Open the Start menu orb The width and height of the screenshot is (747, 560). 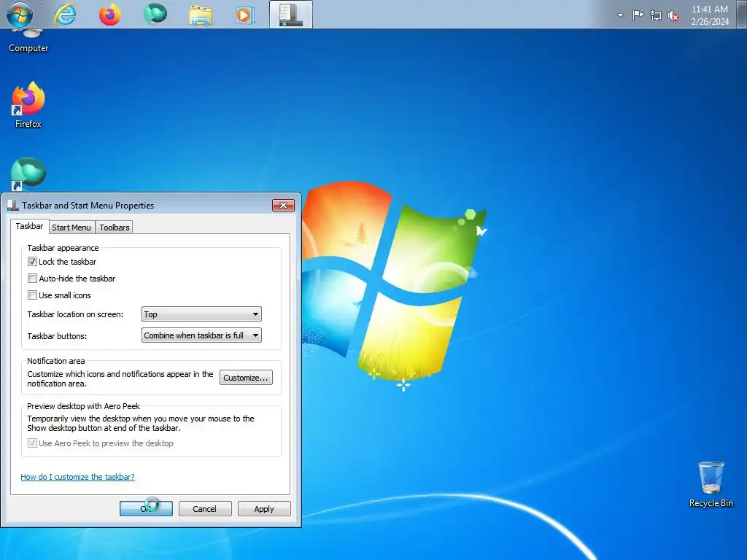[x=20, y=15]
